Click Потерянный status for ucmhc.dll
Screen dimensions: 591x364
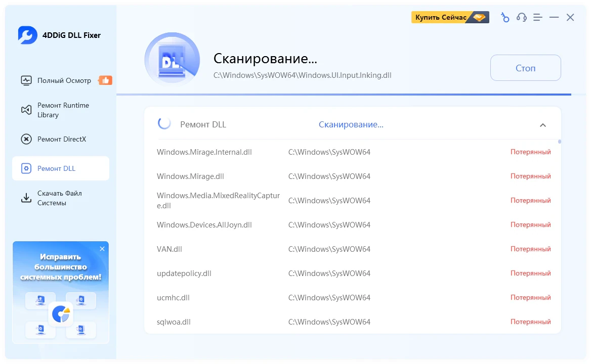531,297
